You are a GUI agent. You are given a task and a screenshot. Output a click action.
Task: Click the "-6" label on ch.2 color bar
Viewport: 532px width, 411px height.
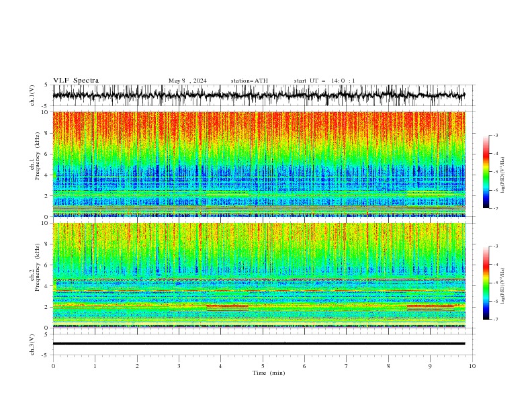(495, 301)
